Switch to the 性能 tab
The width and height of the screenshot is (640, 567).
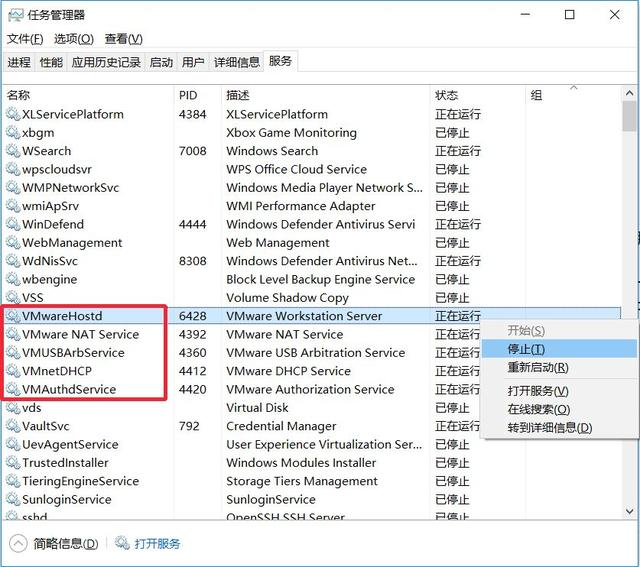[x=51, y=62]
